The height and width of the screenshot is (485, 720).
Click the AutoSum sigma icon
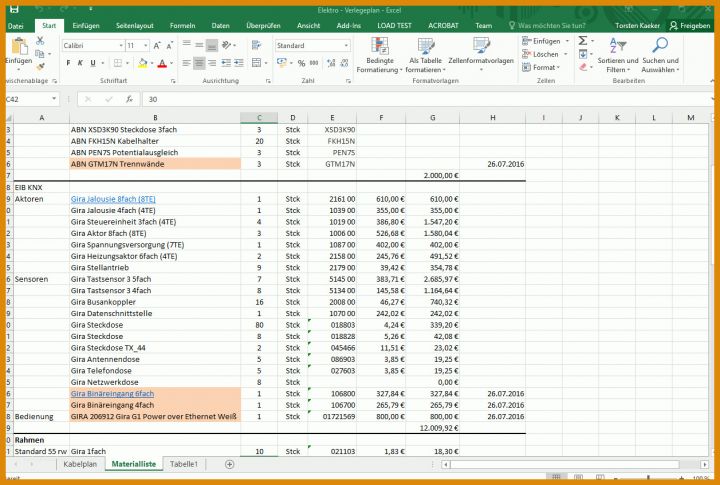coord(583,41)
